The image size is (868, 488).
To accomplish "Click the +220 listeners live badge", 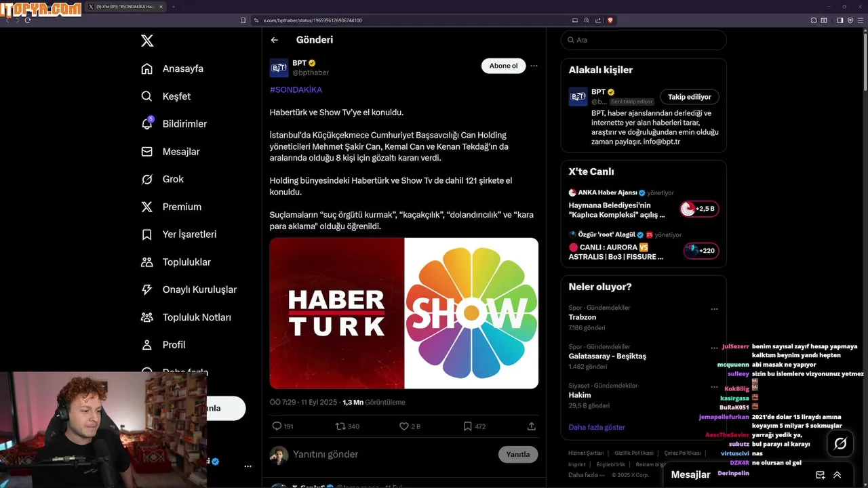I will tap(701, 251).
